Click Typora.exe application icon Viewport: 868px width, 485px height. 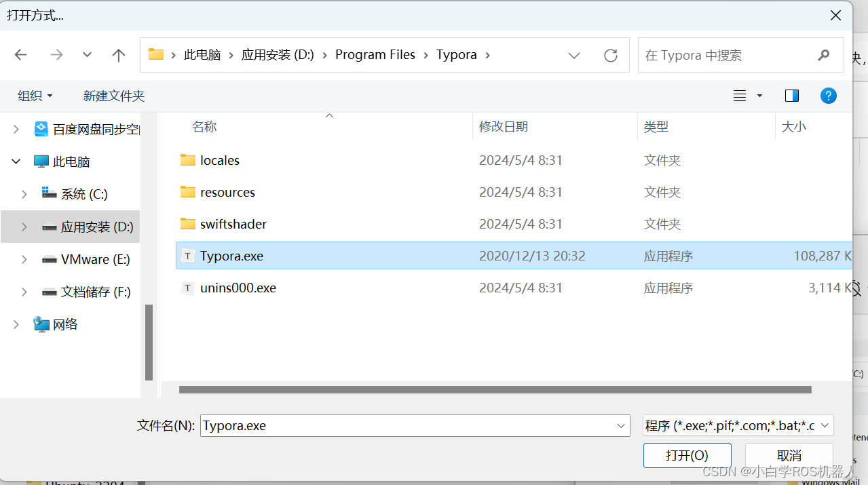point(188,256)
